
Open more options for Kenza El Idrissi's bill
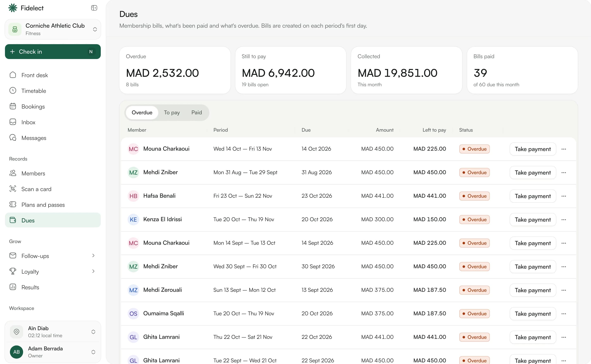(x=564, y=220)
